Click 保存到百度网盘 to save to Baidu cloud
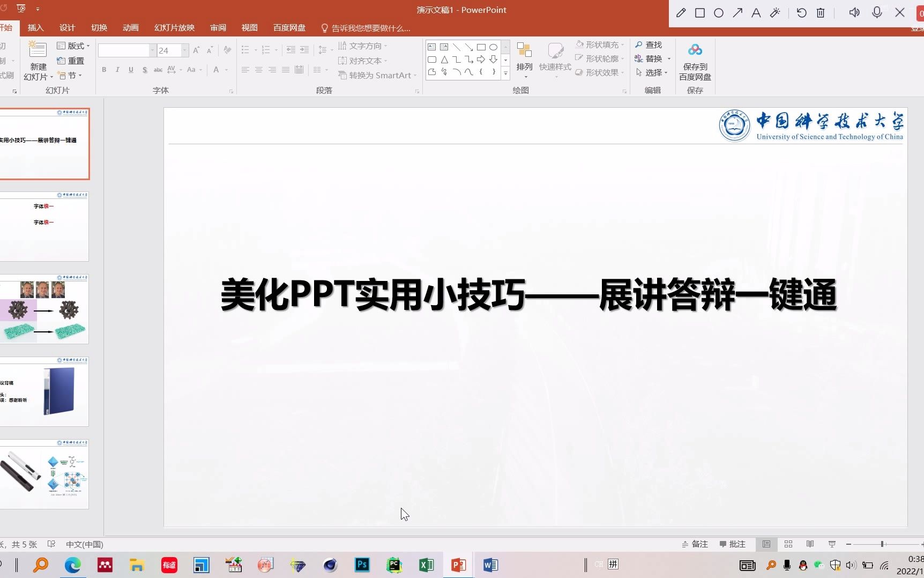The image size is (924, 578). [x=695, y=60]
